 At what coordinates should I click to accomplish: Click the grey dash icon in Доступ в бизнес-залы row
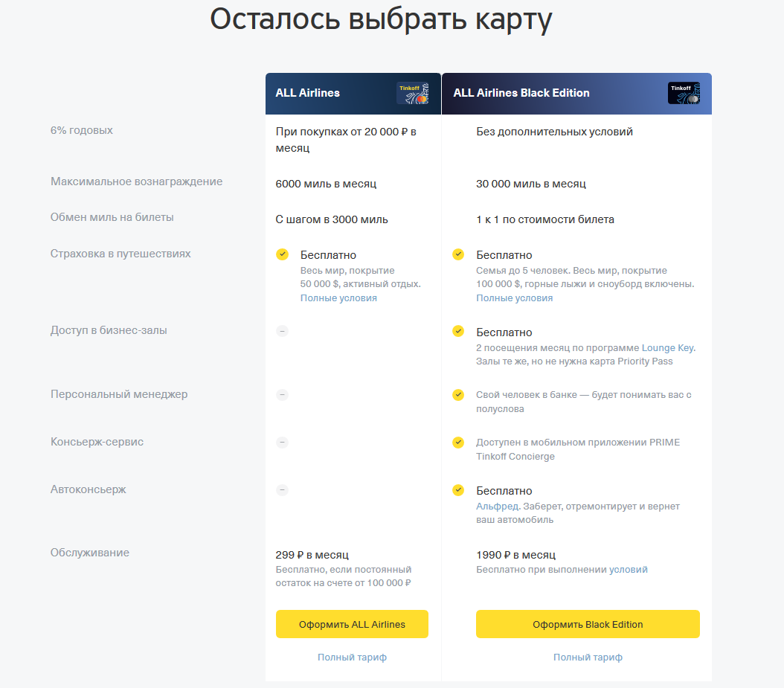pyautogui.click(x=282, y=331)
